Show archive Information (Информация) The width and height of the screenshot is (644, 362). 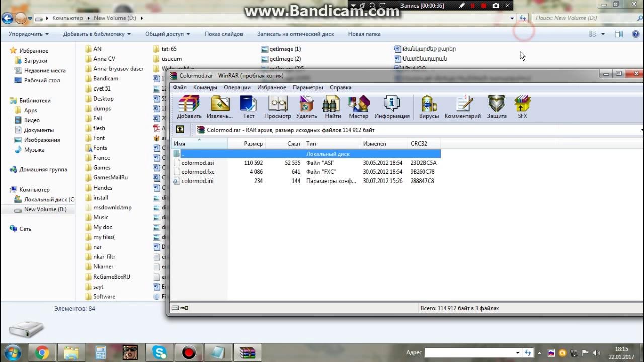[392, 107]
